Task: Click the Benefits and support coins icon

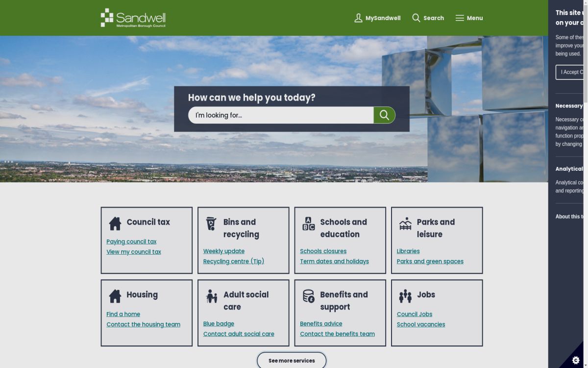Action: click(x=308, y=296)
